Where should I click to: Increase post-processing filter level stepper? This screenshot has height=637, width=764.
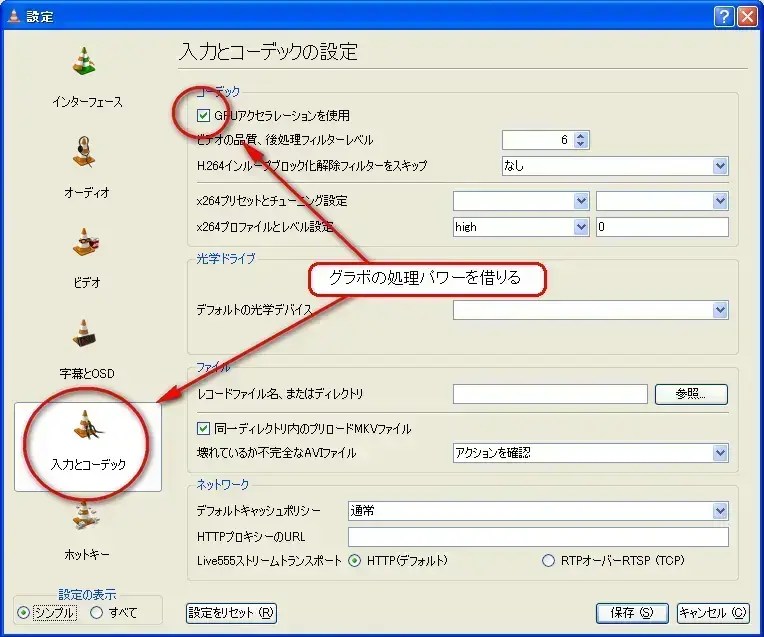pyautogui.click(x=580, y=135)
